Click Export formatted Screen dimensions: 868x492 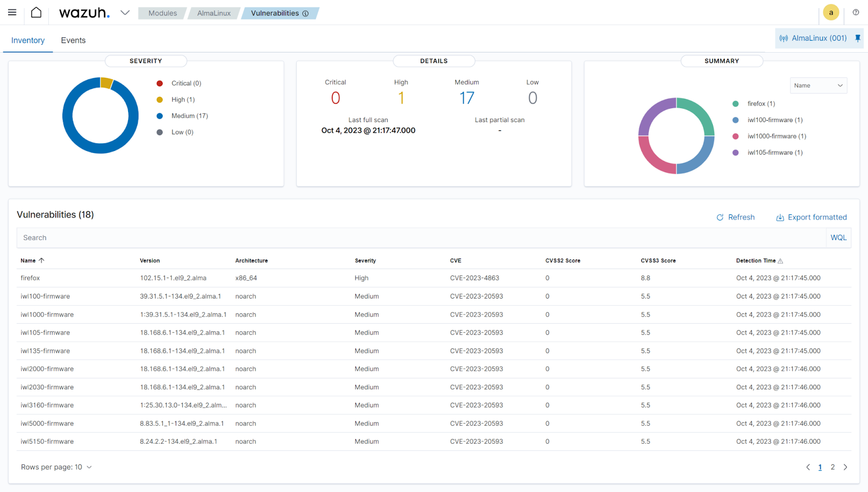[811, 217]
